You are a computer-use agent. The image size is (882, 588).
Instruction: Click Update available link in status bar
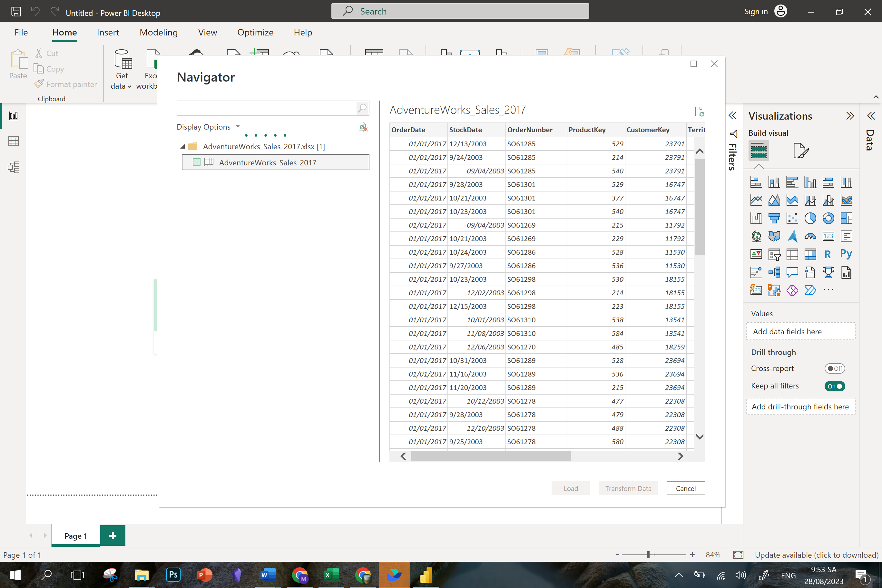(x=816, y=554)
